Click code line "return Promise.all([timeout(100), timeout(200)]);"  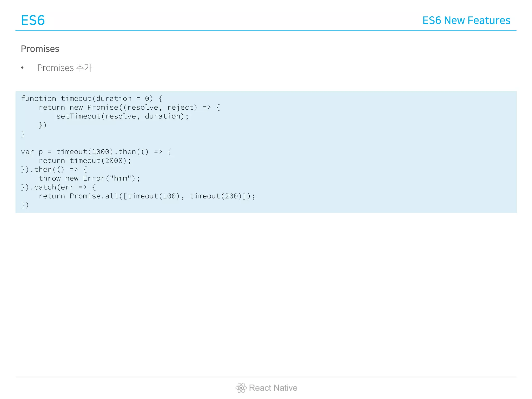pos(147,196)
